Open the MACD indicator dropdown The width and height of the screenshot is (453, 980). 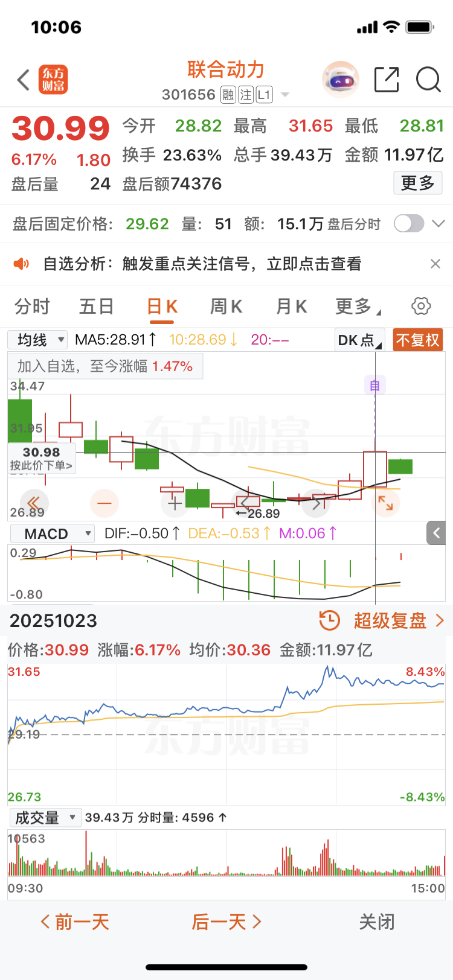click(52, 534)
